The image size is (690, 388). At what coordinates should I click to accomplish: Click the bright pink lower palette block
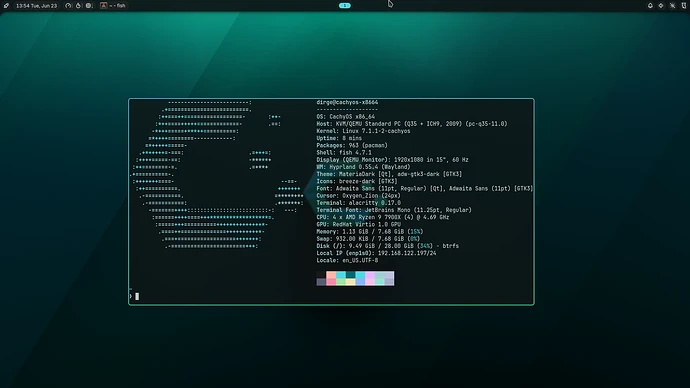click(331, 282)
